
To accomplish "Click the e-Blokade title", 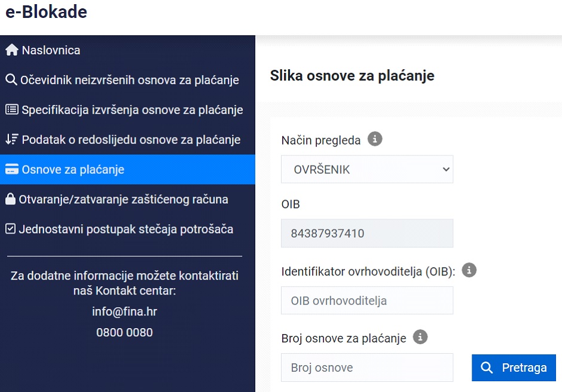I will coord(46,12).
